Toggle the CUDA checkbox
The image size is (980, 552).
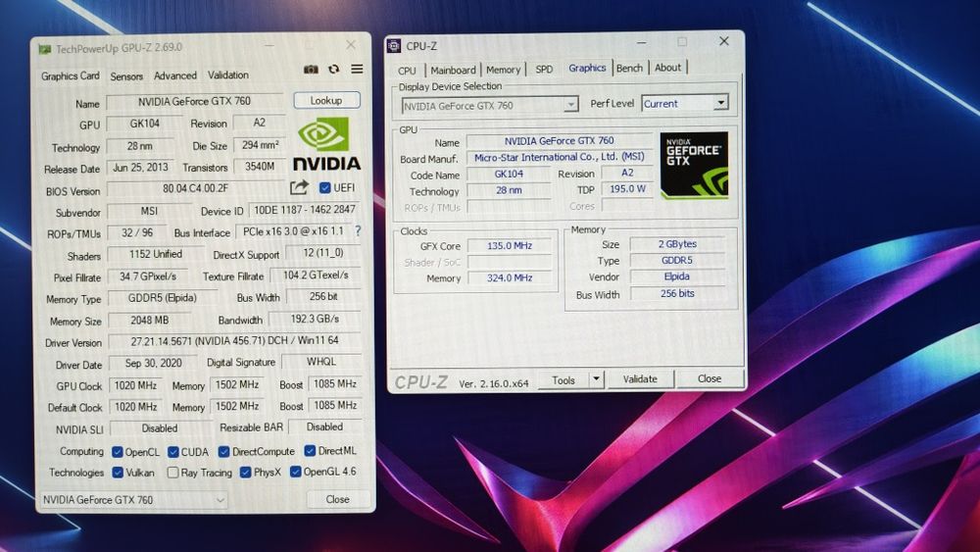click(x=173, y=451)
